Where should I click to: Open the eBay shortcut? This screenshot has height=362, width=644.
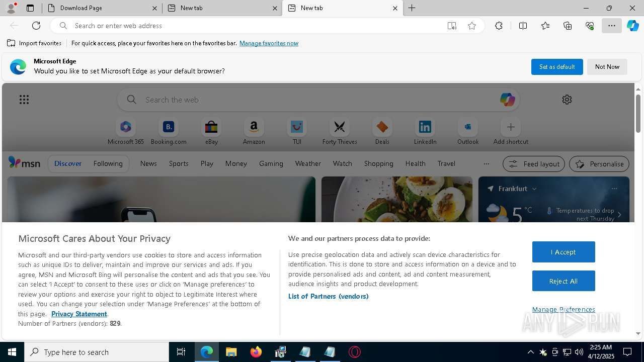(x=211, y=132)
